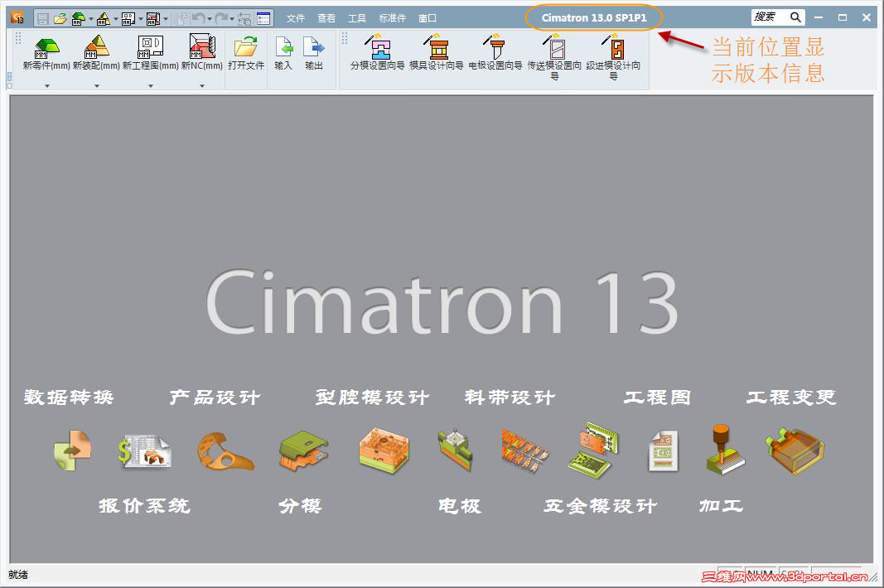
Task: Click the 就绪 status bar text
Action: coord(18,575)
